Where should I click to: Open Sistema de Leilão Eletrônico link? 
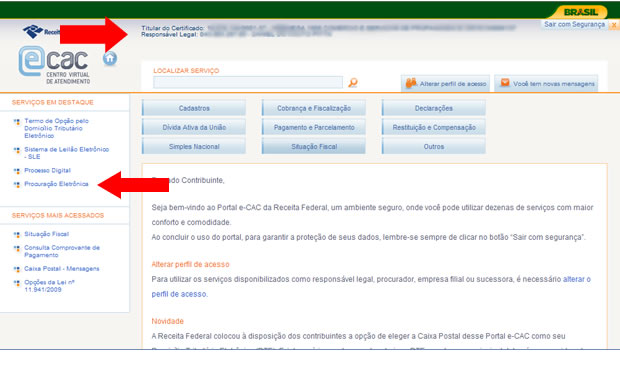tap(66, 153)
